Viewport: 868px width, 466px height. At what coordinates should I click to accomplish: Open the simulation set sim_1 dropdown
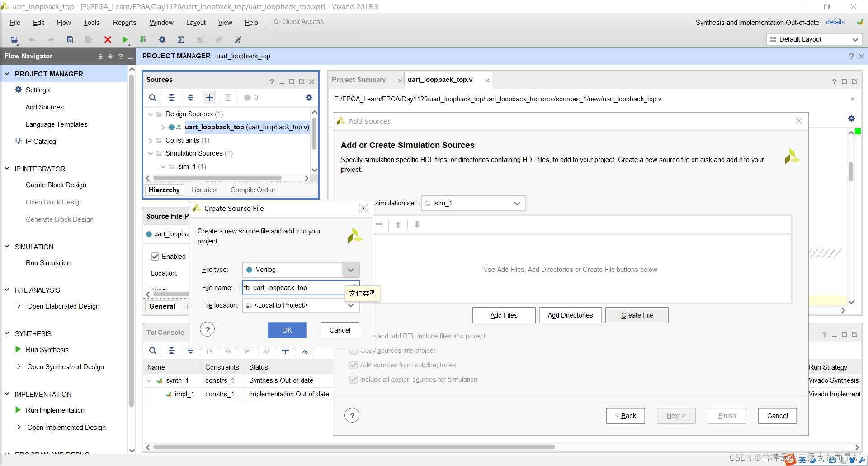(473, 203)
